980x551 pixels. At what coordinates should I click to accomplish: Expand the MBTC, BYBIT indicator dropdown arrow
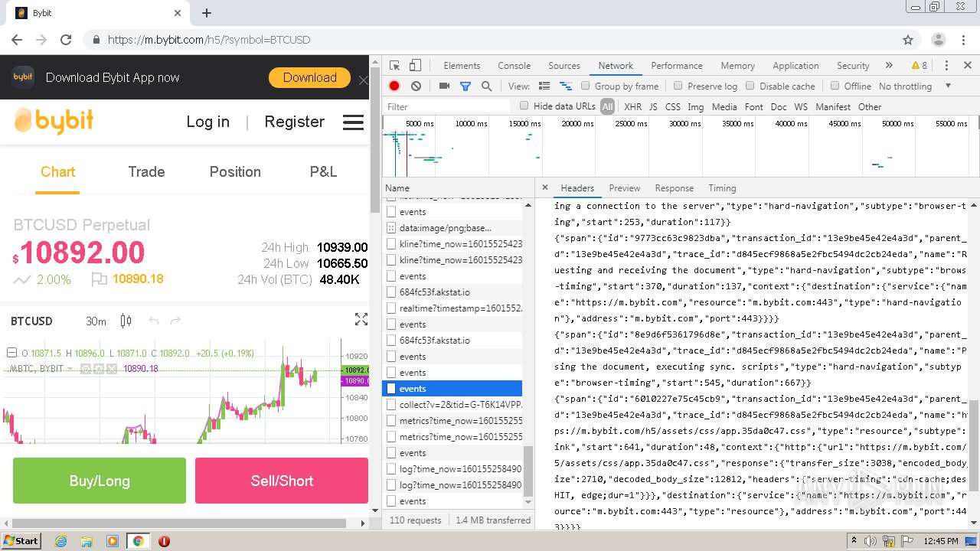(70, 369)
